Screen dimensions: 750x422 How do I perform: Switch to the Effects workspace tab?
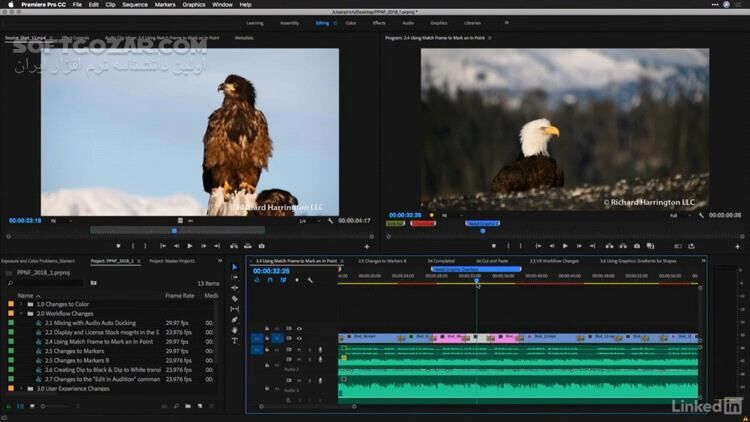379,23
